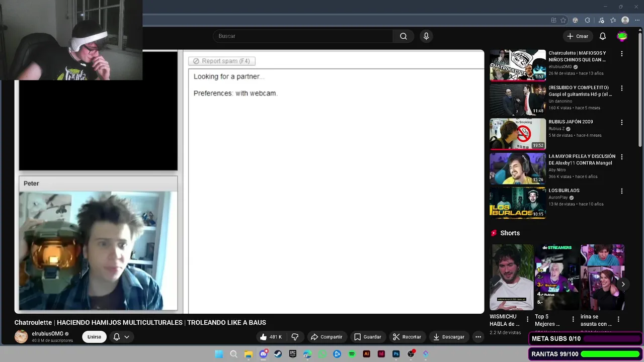Image resolution: width=644 pixels, height=362 pixels.
Task: Click Compartir to share the video
Action: pyautogui.click(x=327, y=337)
